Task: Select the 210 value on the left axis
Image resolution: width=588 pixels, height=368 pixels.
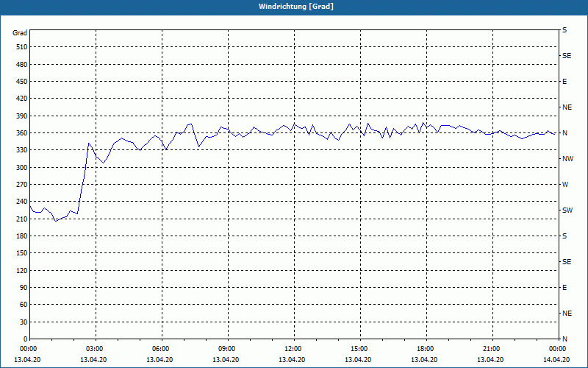Action: click(21, 219)
